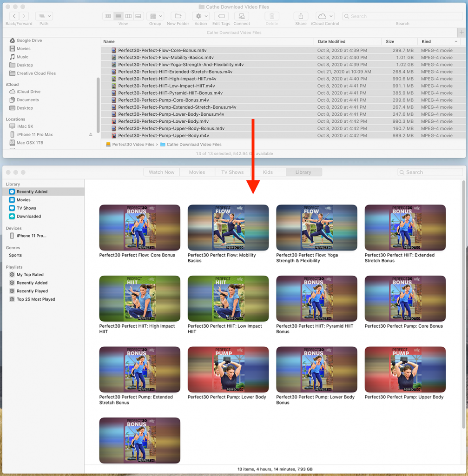
Task: Switch to Kids tab
Action: [268, 172]
